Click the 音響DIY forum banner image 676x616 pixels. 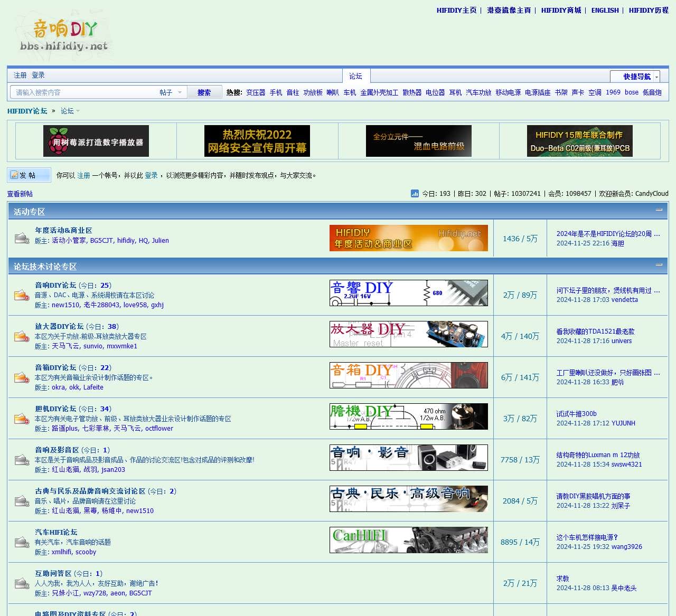click(x=409, y=293)
